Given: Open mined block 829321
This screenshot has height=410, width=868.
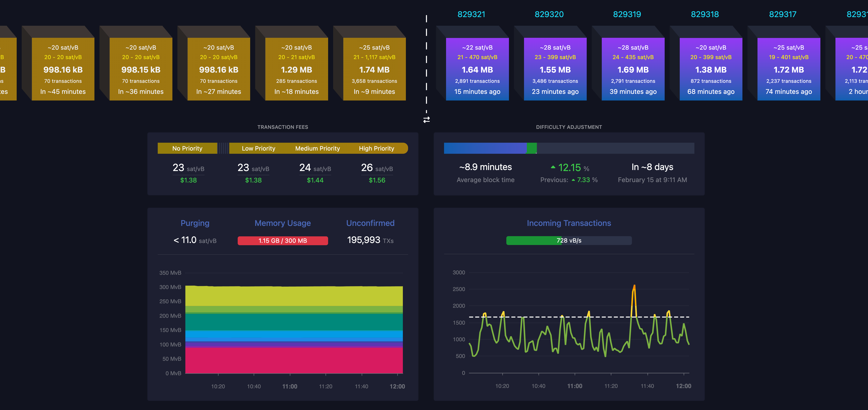Looking at the screenshot, I should click(477, 69).
